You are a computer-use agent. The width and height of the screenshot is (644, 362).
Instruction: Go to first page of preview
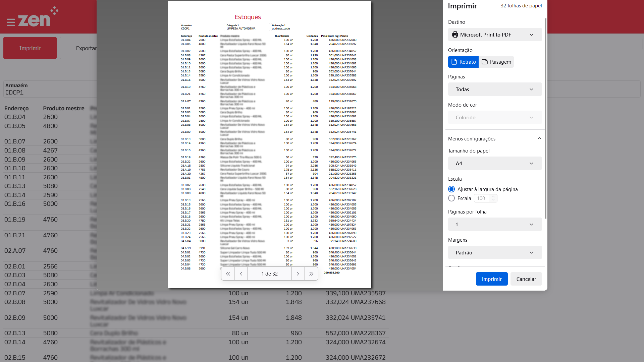[228, 274]
